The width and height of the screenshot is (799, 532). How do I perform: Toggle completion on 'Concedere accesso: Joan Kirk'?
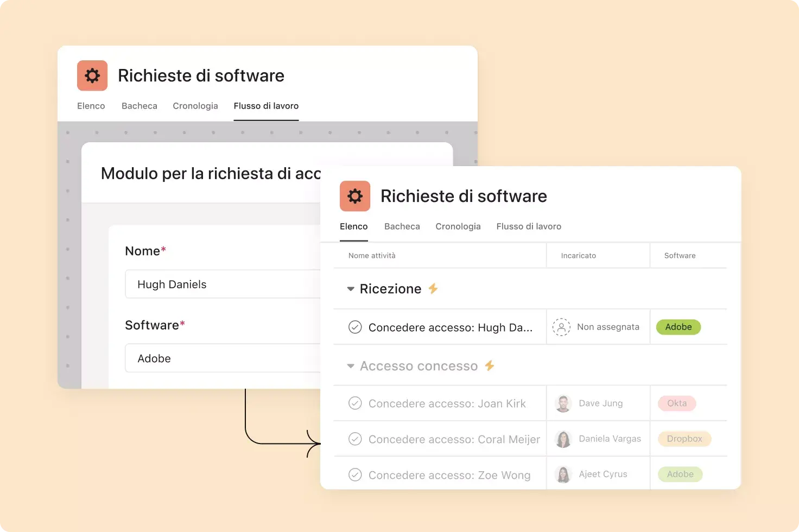356,403
